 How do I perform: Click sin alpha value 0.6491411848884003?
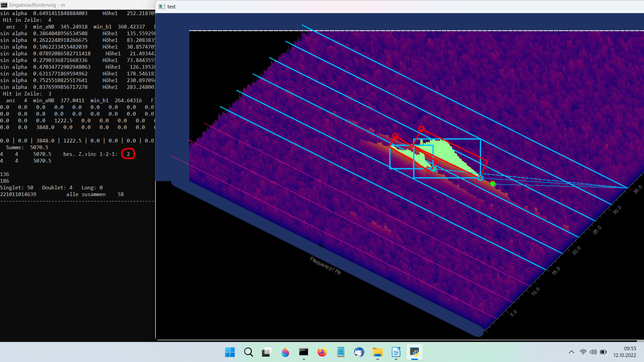60,13
